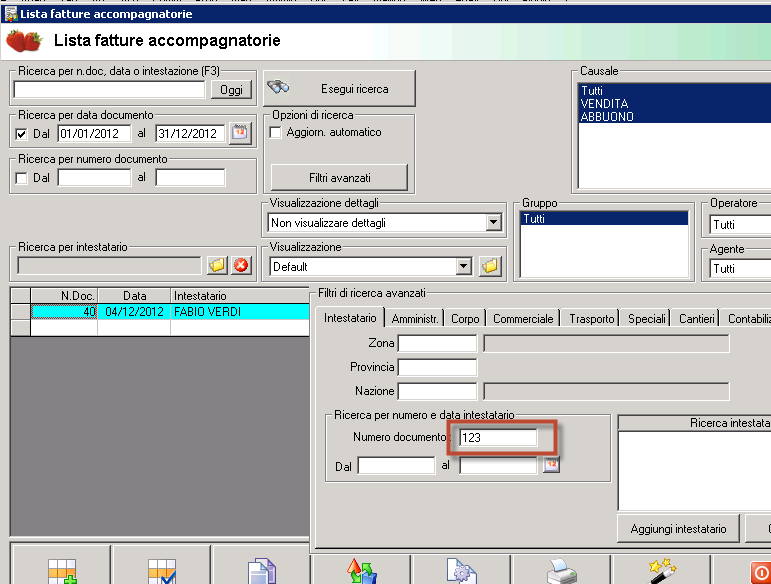Click the numero documento Dal start field

click(x=94, y=177)
